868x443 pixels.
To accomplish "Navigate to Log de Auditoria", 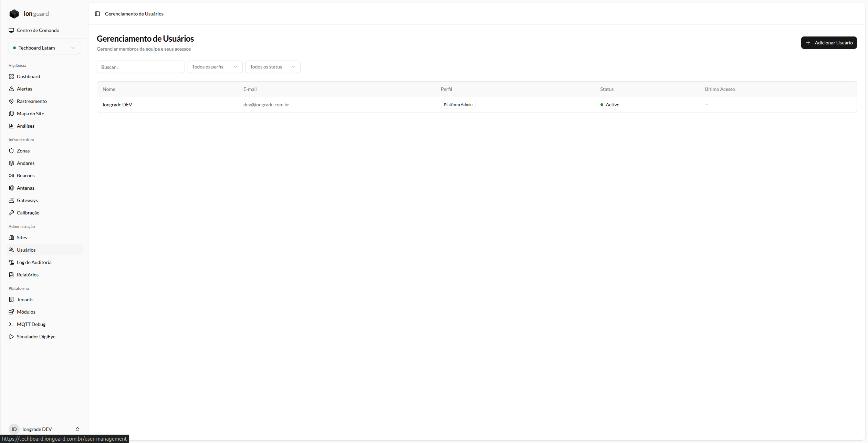I will [x=44, y=262].
